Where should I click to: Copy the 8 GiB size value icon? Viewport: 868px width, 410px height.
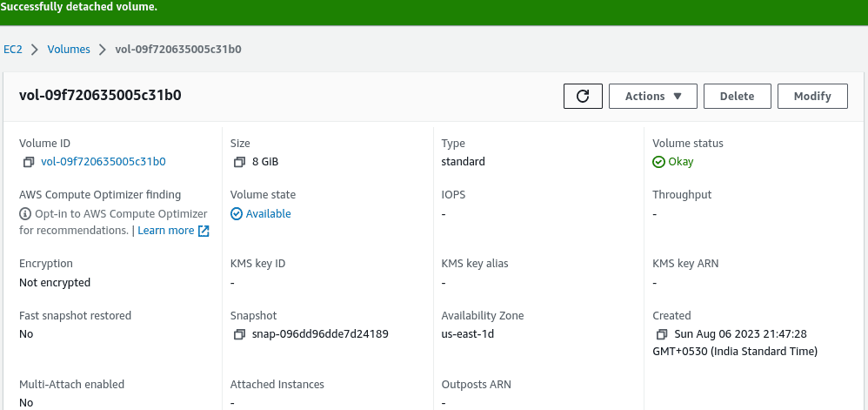pyautogui.click(x=240, y=162)
